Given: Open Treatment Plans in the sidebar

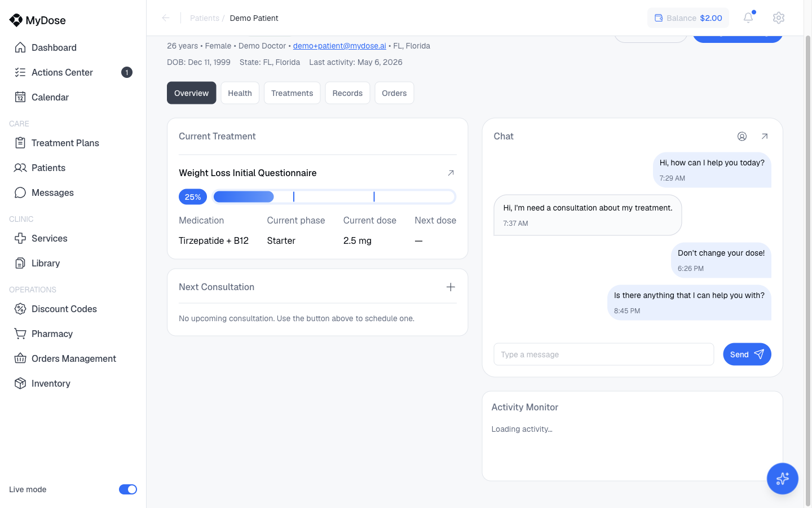Looking at the screenshot, I should click(x=65, y=143).
